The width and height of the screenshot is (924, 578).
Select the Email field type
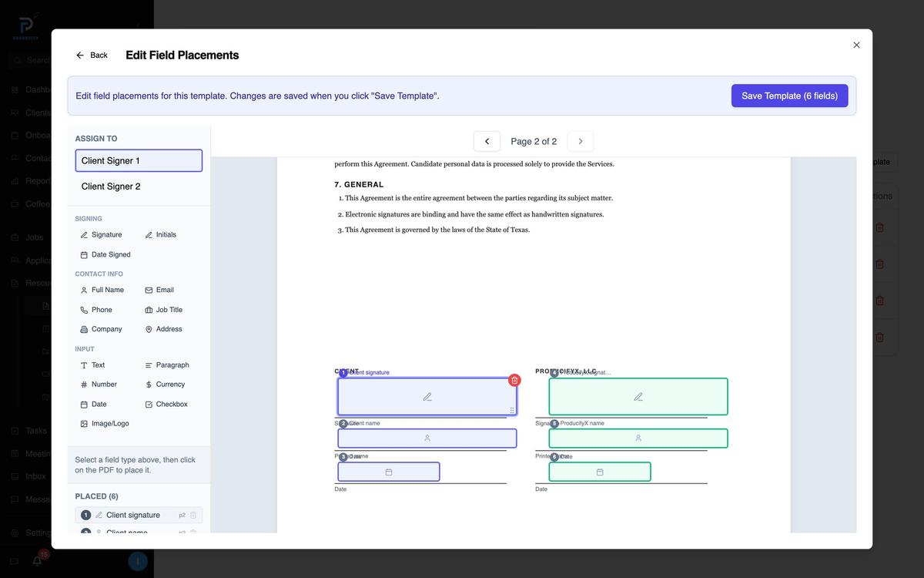[159, 290]
